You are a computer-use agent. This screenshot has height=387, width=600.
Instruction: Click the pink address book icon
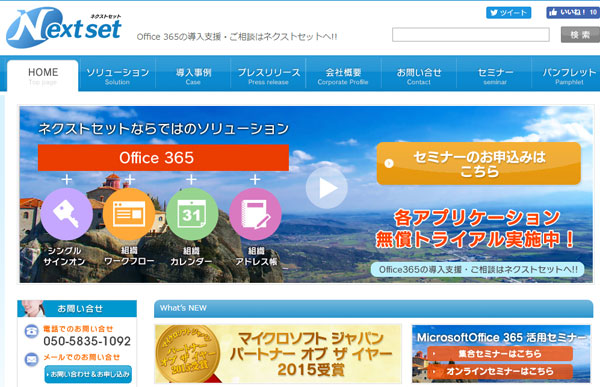pyautogui.click(x=256, y=214)
